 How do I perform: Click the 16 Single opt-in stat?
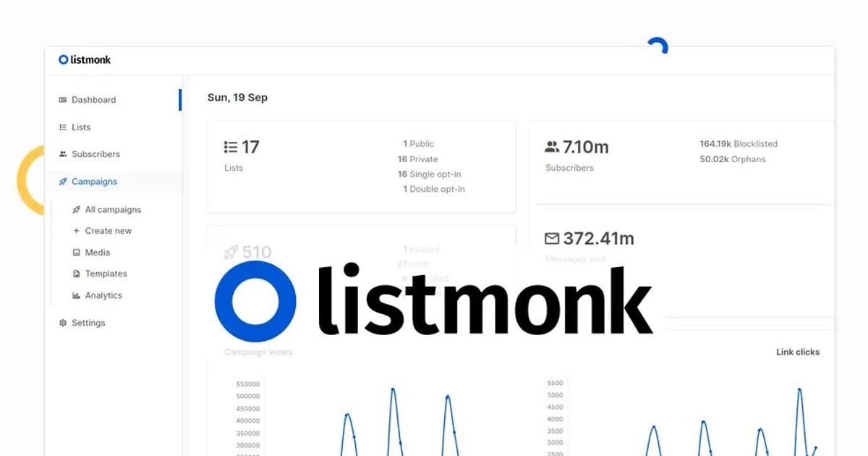430,174
